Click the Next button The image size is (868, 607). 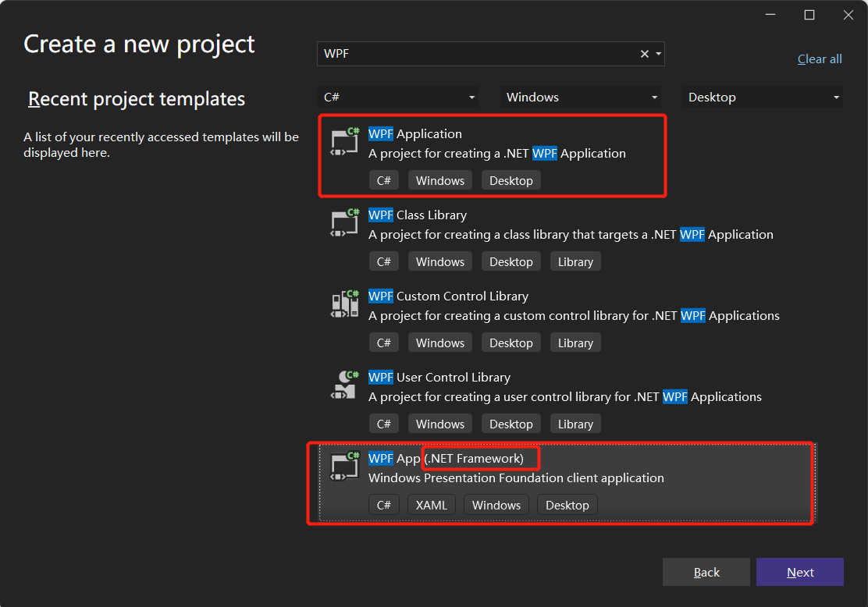(800, 572)
